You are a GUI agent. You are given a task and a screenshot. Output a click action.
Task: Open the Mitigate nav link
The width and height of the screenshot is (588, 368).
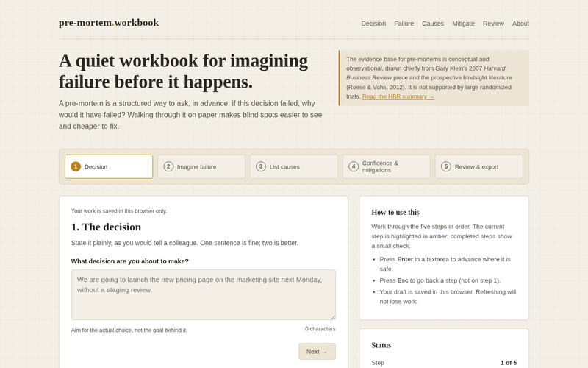click(x=463, y=24)
